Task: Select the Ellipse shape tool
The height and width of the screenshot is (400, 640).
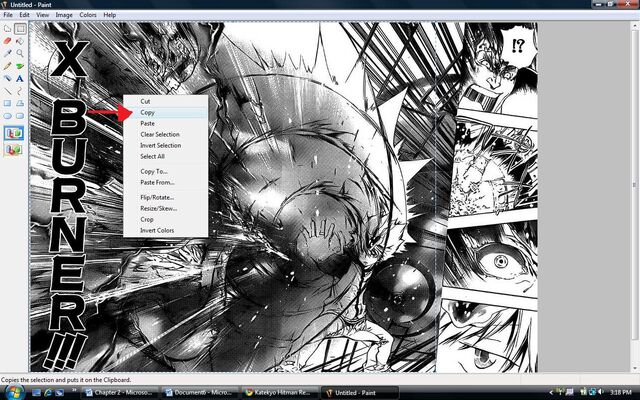Action: [x=7, y=116]
